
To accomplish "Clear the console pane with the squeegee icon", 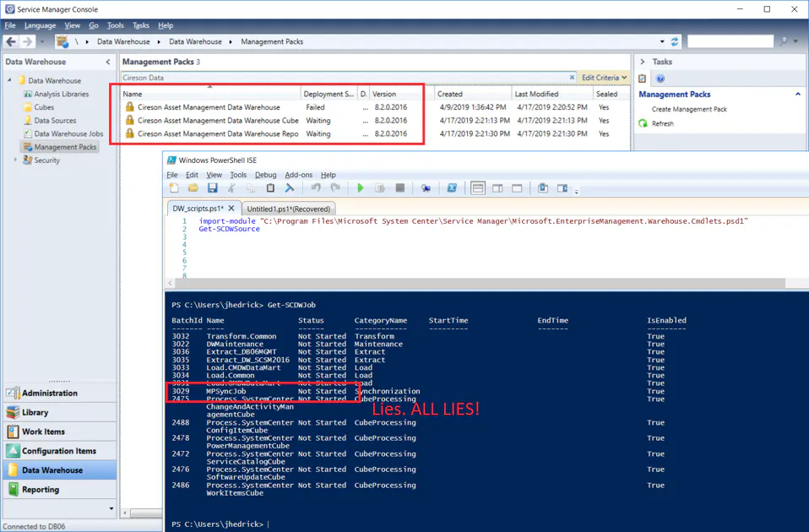I will click(x=290, y=188).
